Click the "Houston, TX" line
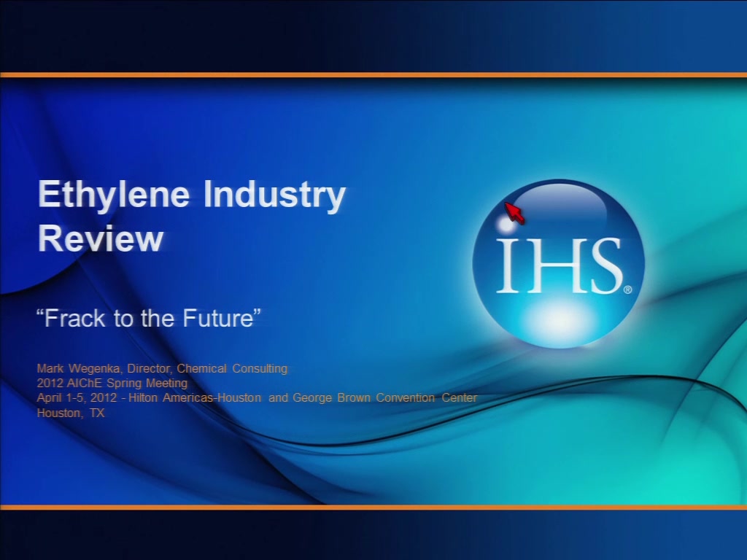Viewport: 747px width, 560px height. pos(71,413)
